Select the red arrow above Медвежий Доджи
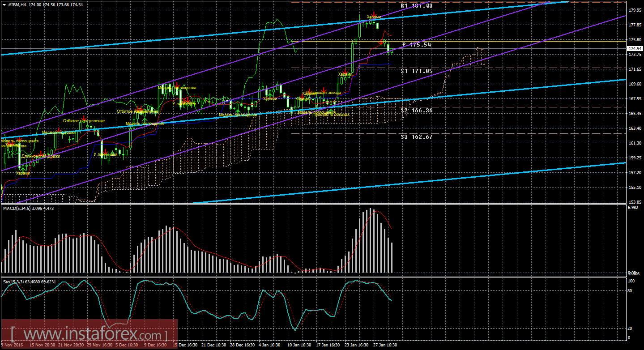Image resolution: width=644 pixels, height=350 pixels. click(59, 129)
